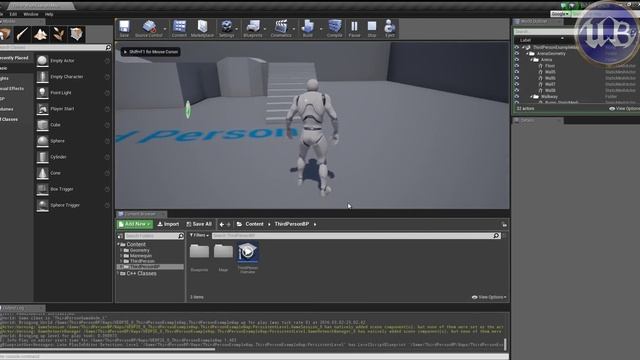
Task: Toggle visibility of ArenaGeometry folder
Action: pyautogui.click(x=517, y=53)
